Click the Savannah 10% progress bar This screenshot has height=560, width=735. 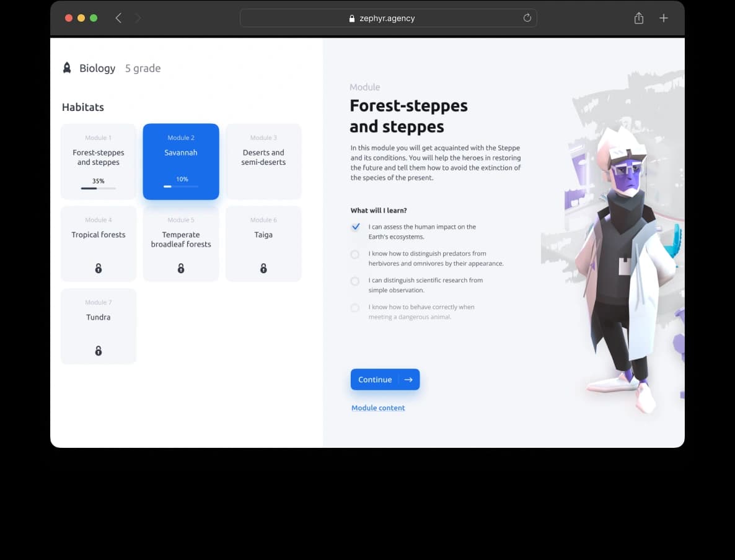tap(181, 186)
